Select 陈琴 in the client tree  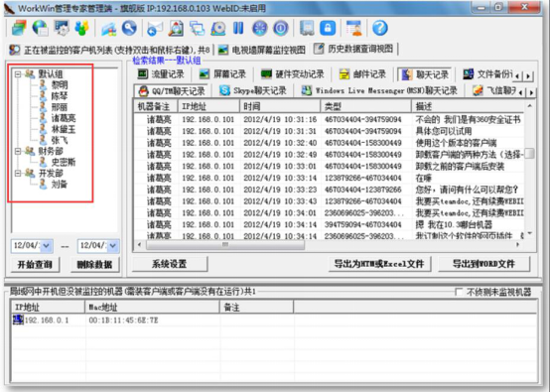click(x=60, y=96)
